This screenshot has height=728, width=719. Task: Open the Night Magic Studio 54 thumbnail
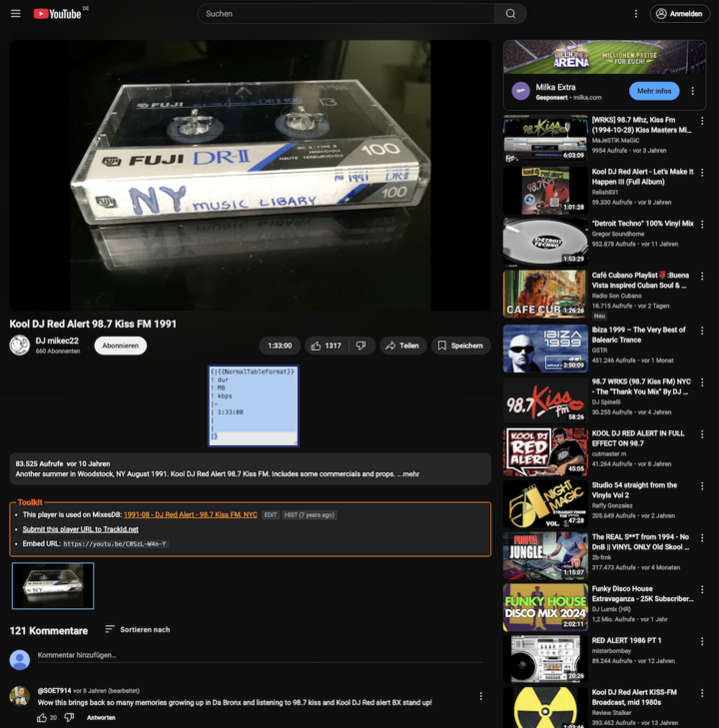click(545, 503)
